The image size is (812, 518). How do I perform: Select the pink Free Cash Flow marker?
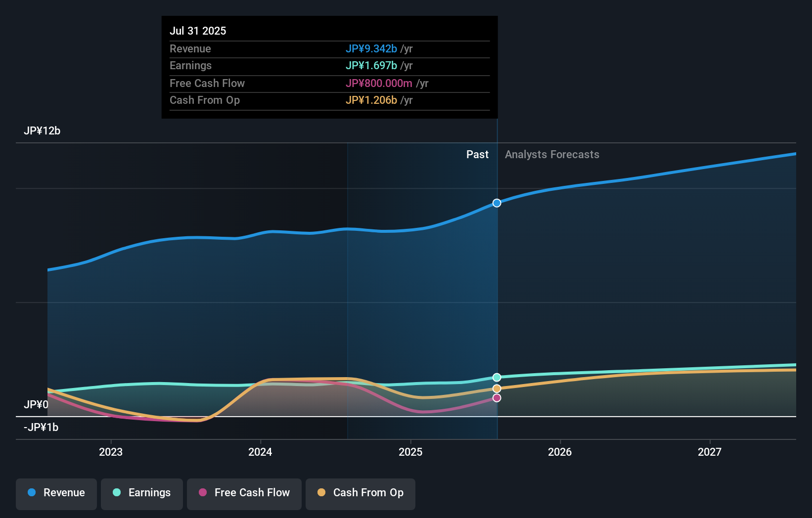(496, 398)
